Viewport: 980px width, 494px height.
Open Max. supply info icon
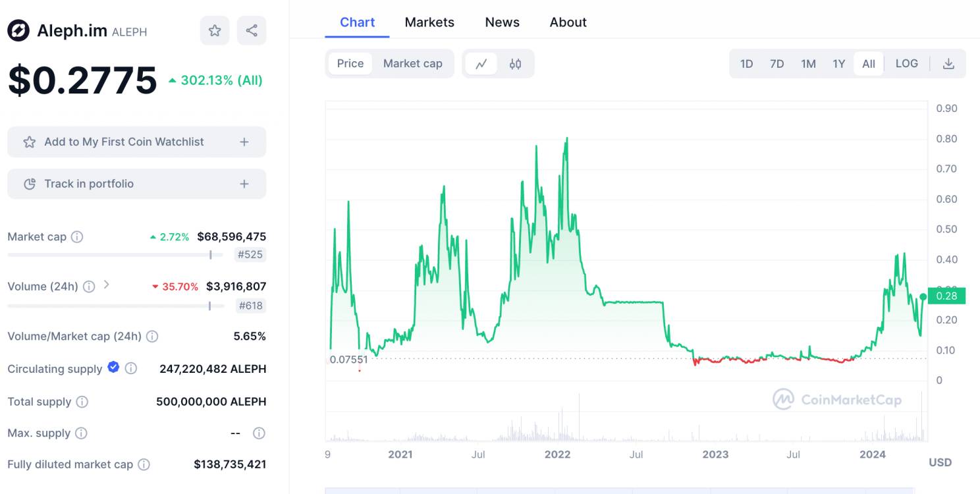[x=81, y=433]
